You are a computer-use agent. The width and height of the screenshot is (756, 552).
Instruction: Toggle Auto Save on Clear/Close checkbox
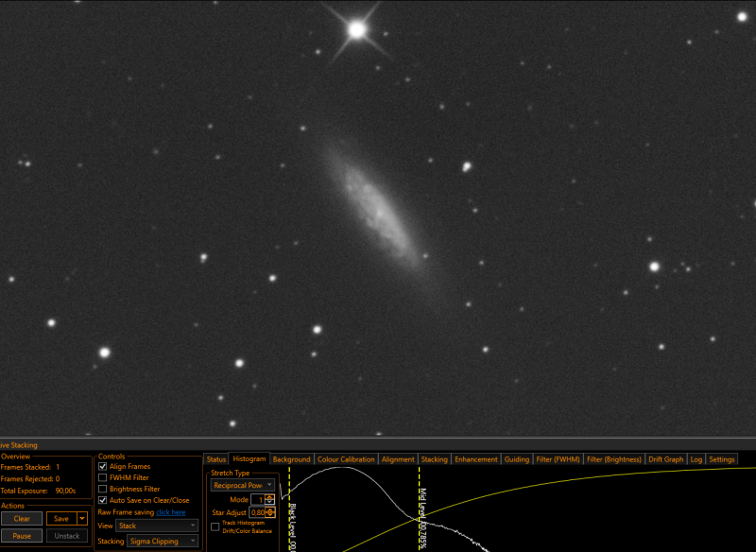pyautogui.click(x=103, y=500)
